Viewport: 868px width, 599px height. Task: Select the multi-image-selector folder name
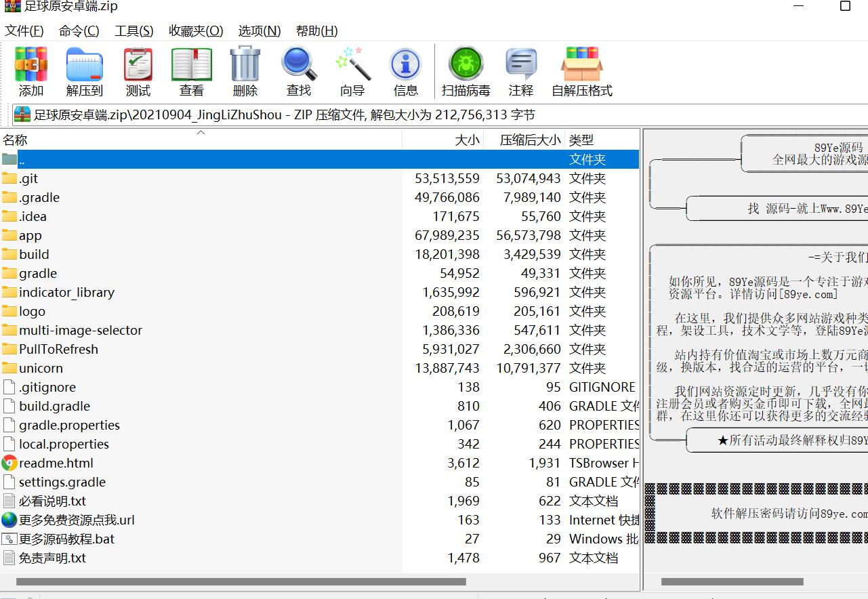coord(81,330)
